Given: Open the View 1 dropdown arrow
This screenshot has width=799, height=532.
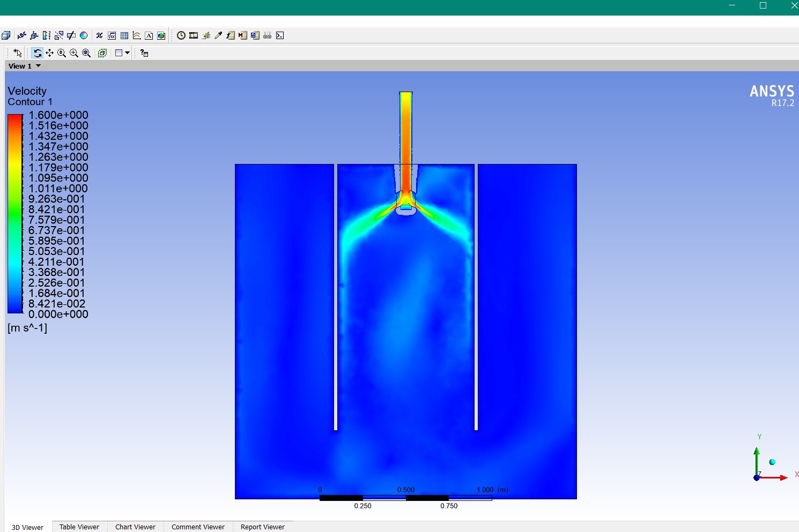Looking at the screenshot, I should [x=38, y=66].
